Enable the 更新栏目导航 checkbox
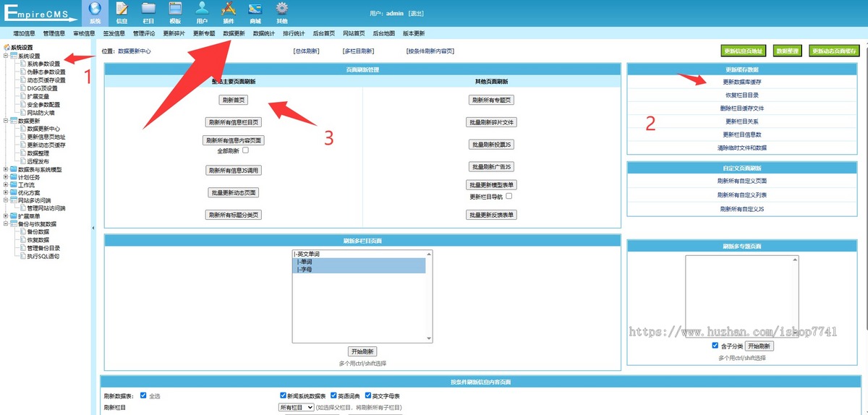Image resolution: width=868 pixels, height=415 pixels. (509, 196)
